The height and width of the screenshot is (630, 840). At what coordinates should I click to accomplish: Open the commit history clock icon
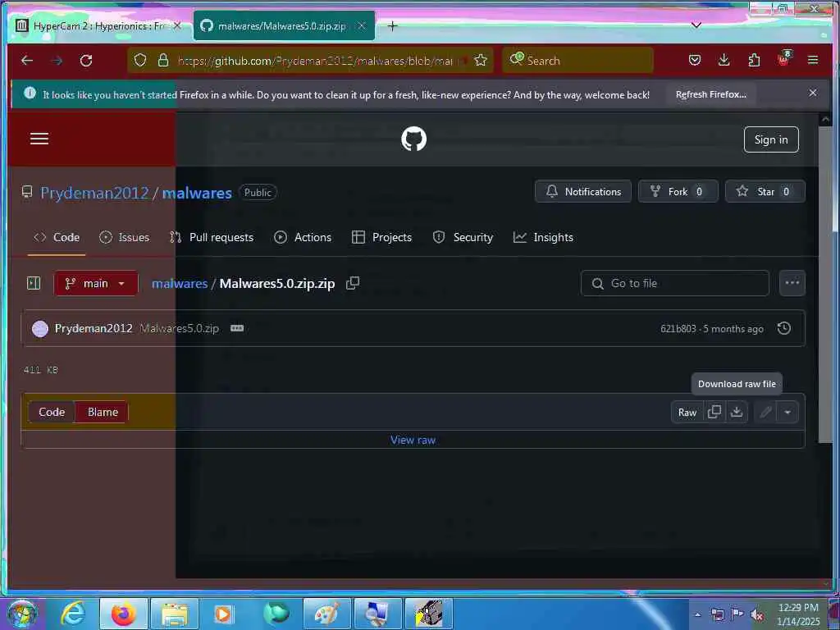[x=783, y=328]
